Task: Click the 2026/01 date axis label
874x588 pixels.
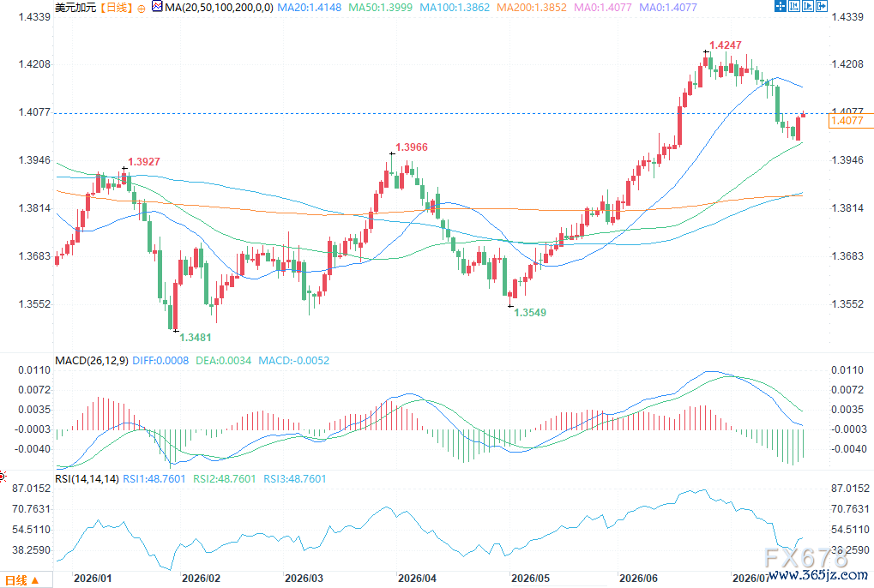Action: [x=93, y=578]
